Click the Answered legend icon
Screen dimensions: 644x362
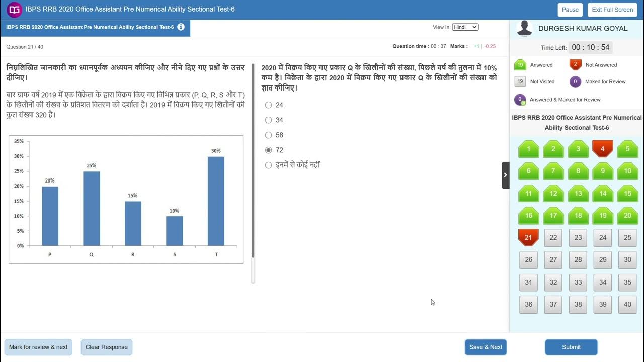click(520, 65)
